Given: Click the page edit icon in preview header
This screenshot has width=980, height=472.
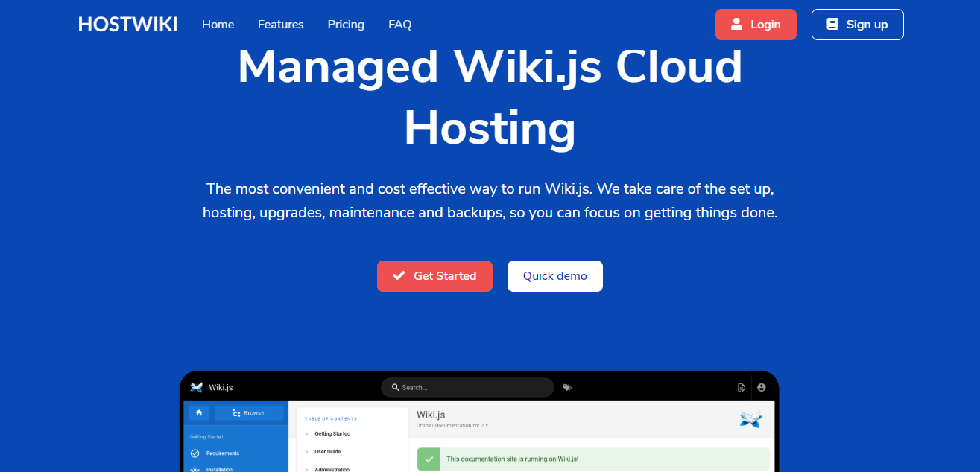Looking at the screenshot, I should pyautogui.click(x=741, y=387).
